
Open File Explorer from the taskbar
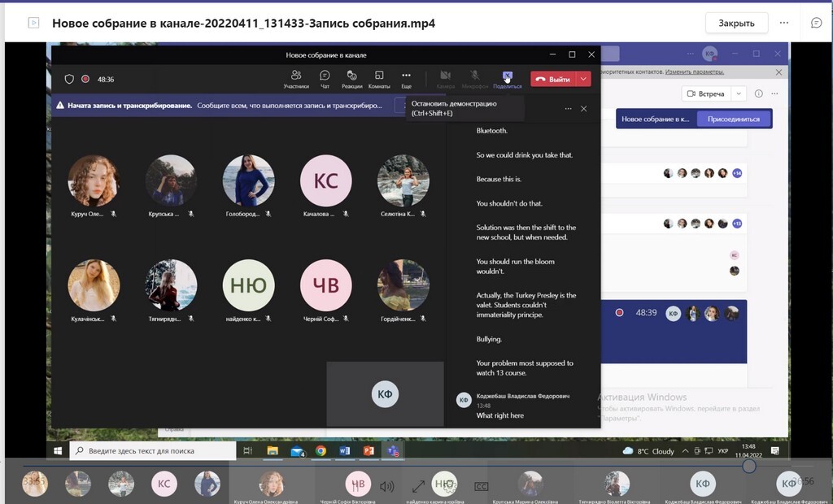point(273,450)
